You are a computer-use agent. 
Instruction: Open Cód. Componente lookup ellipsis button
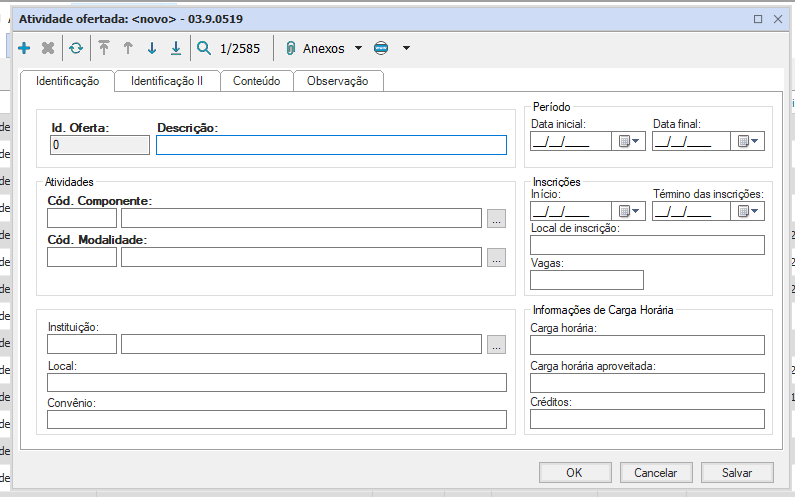(x=497, y=218)
